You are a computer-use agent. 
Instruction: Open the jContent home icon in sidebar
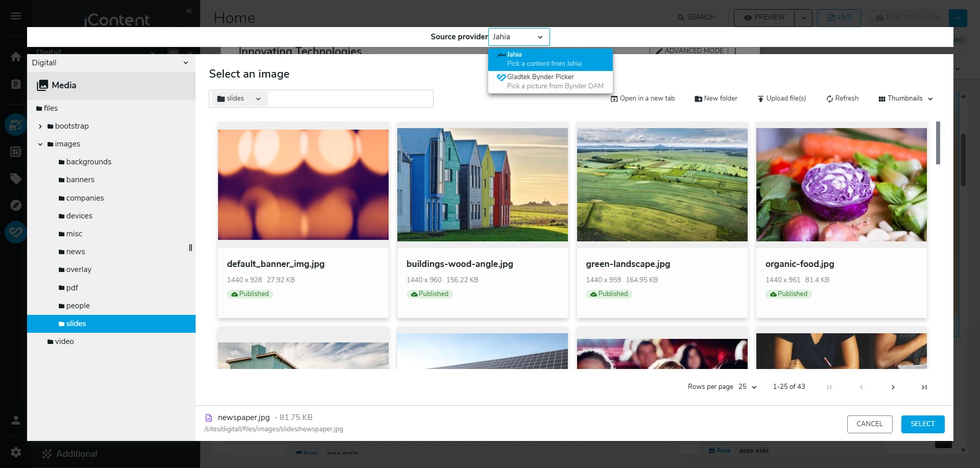[x=16, y=57]
